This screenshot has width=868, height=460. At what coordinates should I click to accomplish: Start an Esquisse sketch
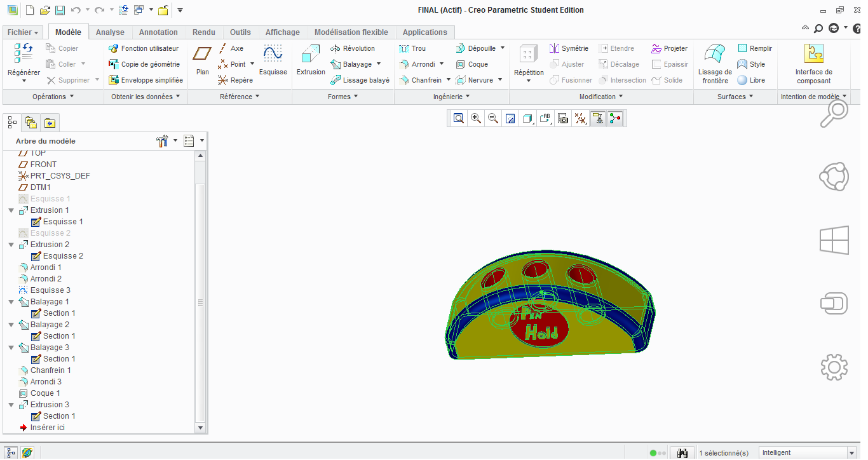click(x=273, y=61)
